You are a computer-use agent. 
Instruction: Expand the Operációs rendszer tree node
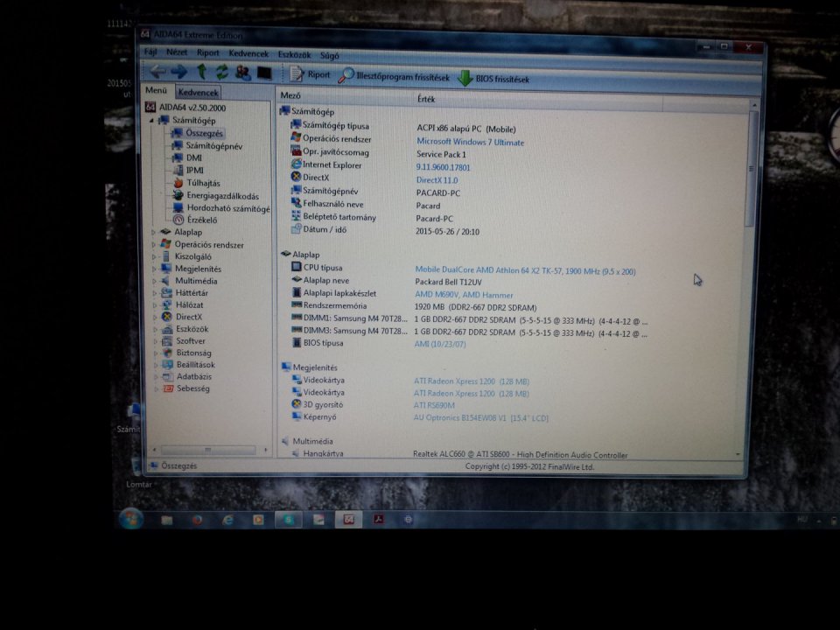coord(154,245)
